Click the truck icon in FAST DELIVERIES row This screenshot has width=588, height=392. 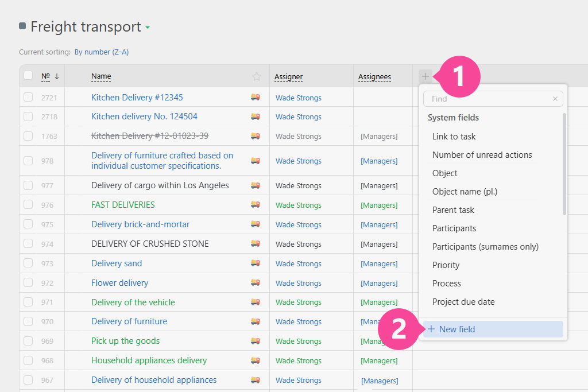point(256,205)
